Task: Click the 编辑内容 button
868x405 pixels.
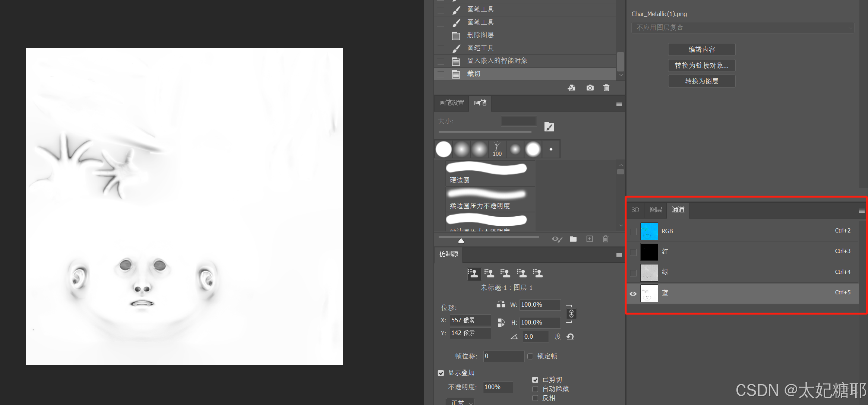Action: pyautogui.click(x=701, y=50)
